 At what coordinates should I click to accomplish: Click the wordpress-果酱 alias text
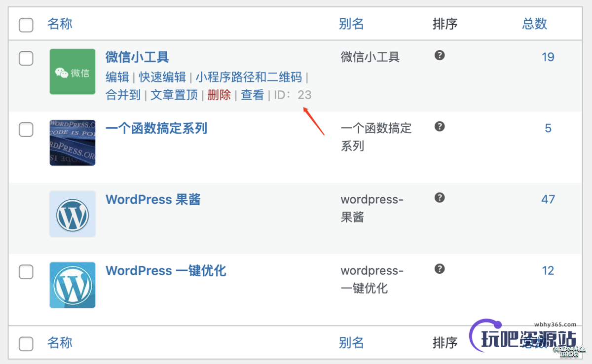pos(372,208)
